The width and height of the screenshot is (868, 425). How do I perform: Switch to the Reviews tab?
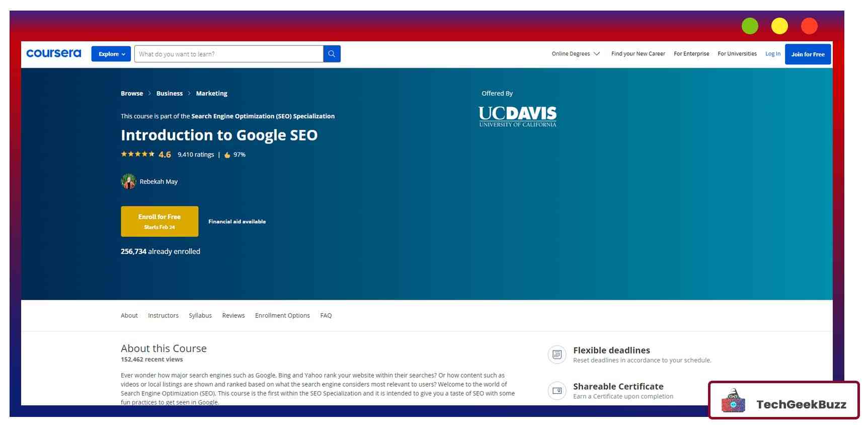point(233,316)
